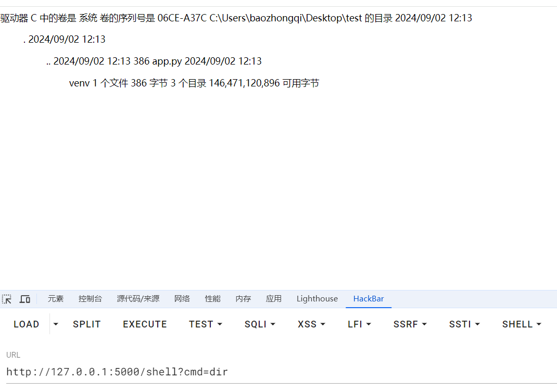Open the 元素 (Elements) tab
Screen dimensions: 557x392
point(56,299)
